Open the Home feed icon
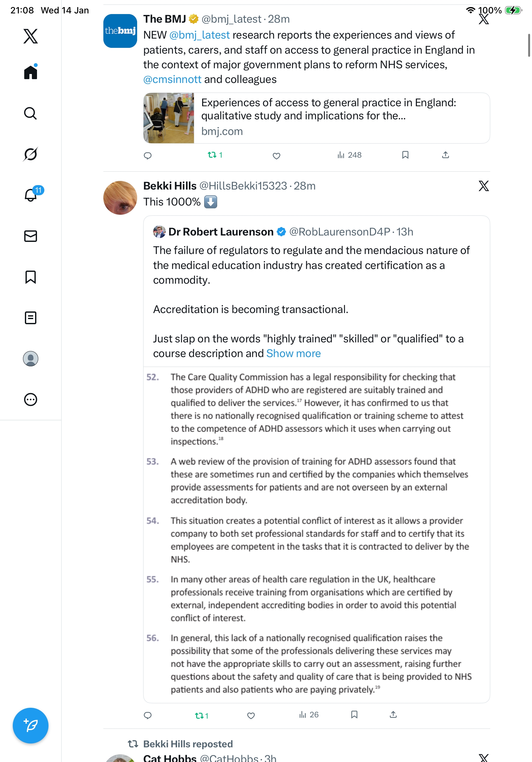Image resolution: width=532 pixels, height=762 pixels. 31,72
